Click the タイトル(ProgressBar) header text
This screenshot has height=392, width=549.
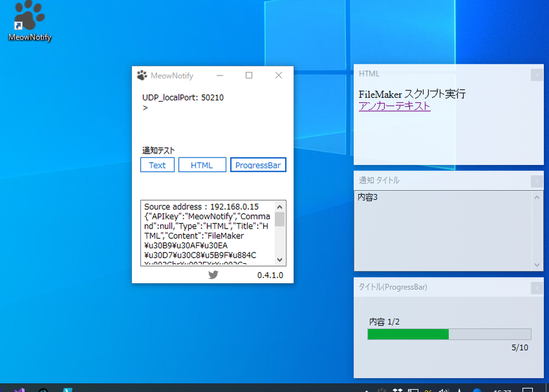tap(393, 287)
